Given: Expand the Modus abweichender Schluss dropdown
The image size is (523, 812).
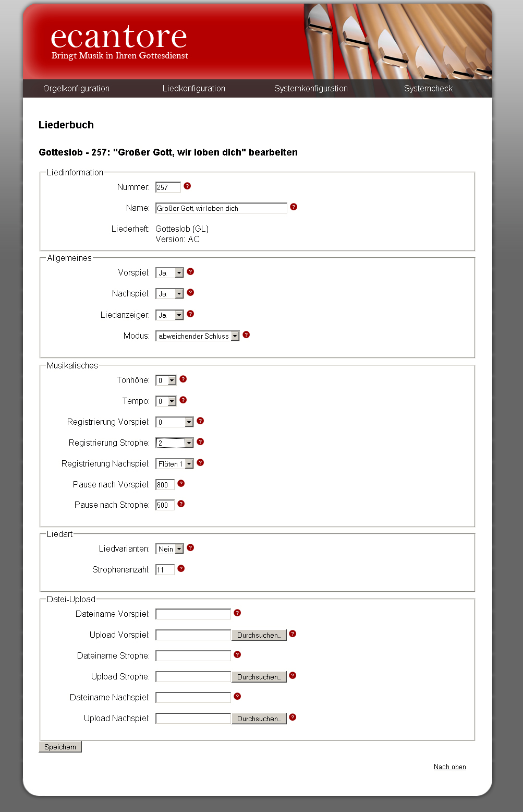Looking at the screenshot, I should pyautogui.click(x=198, y=336).
